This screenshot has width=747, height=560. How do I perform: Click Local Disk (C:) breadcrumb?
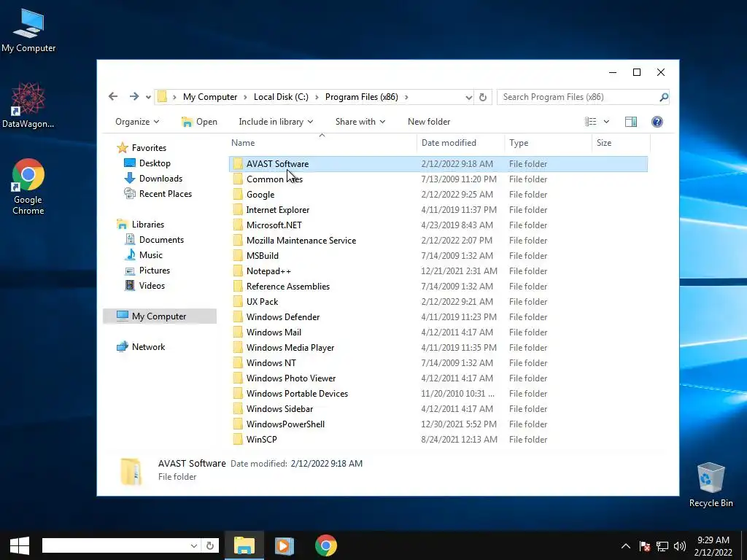281,97
